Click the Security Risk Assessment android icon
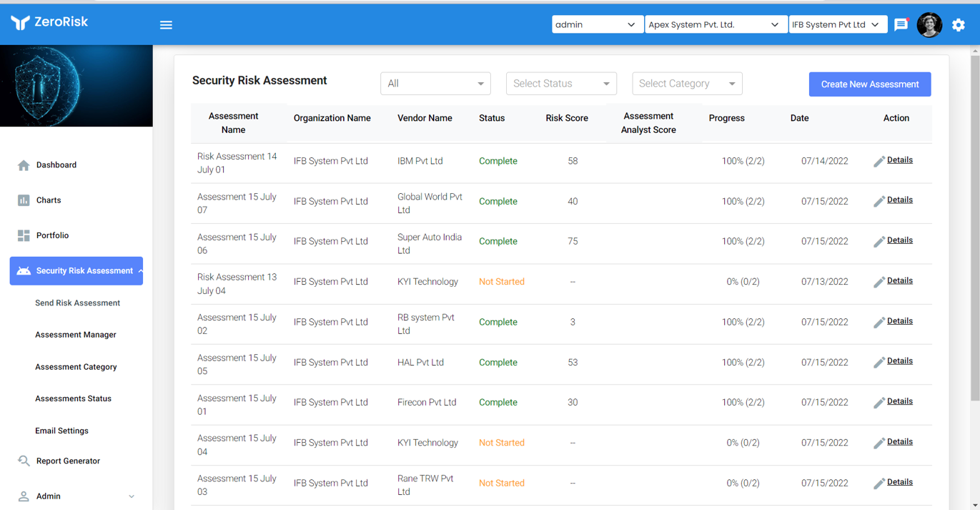Viewport: 980px width, 510px height. tap(24, 271)
